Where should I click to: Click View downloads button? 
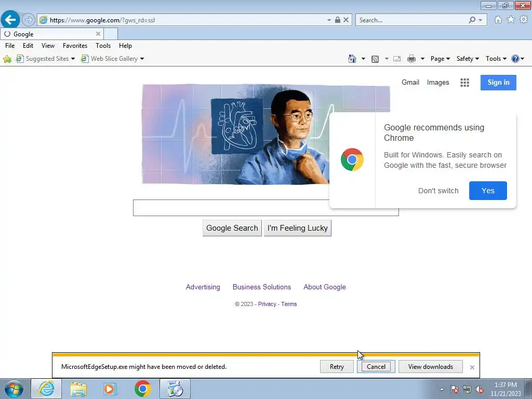(x=431, y=367)
